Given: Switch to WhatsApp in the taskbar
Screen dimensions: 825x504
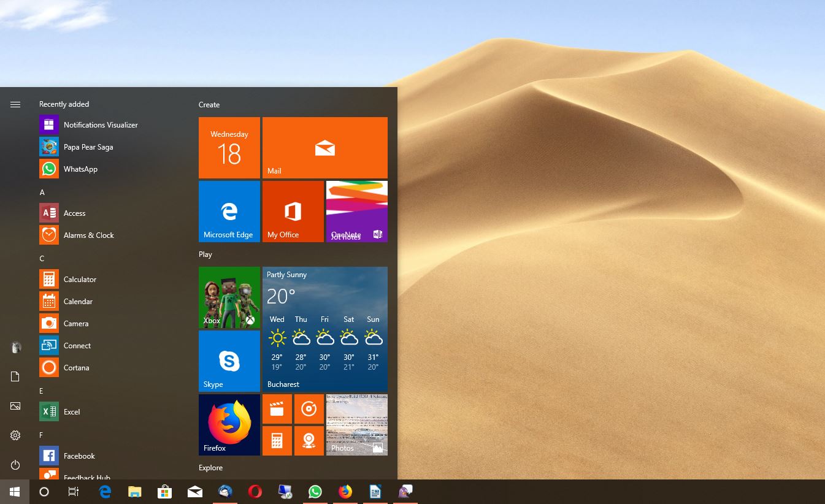Looking at the screenshot, I should (x=315, y=492).
